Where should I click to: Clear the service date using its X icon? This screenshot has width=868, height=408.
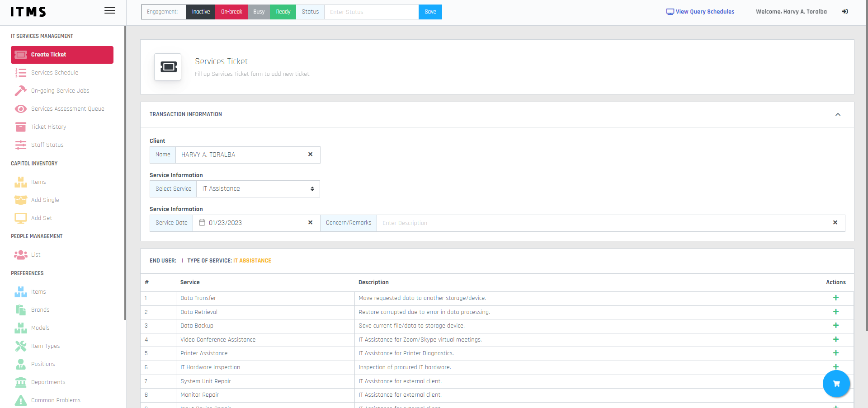tap(310, 223)
